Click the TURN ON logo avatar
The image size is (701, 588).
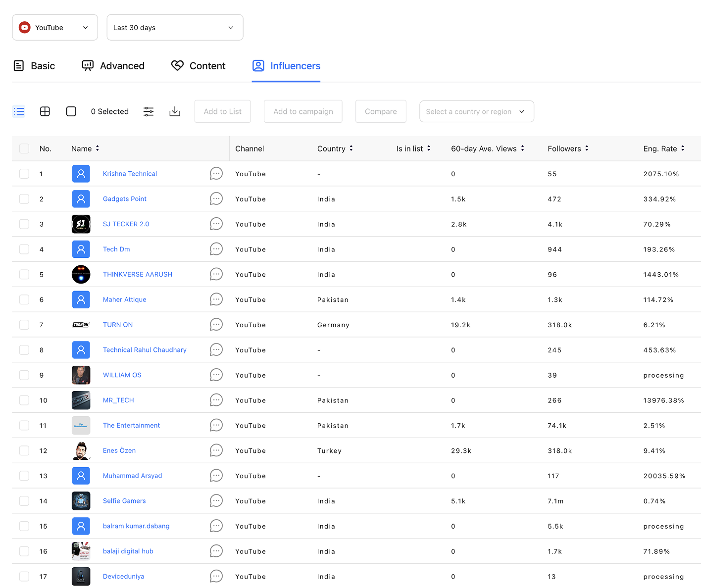(81, 325)
